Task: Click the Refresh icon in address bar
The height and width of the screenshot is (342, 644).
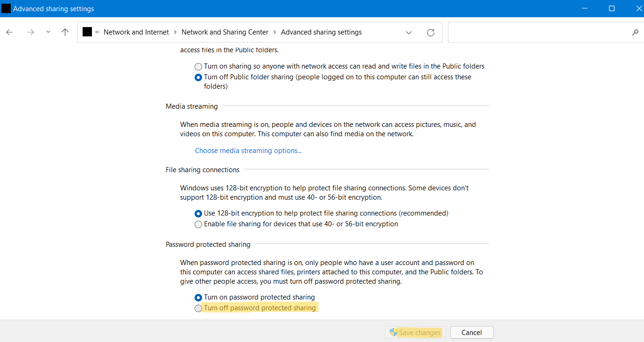Action: (431, 32)
